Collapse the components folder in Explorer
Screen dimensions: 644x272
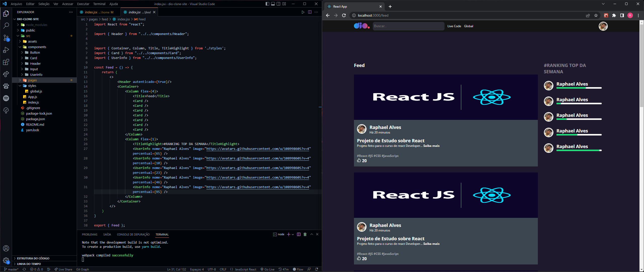pos(37,47)
